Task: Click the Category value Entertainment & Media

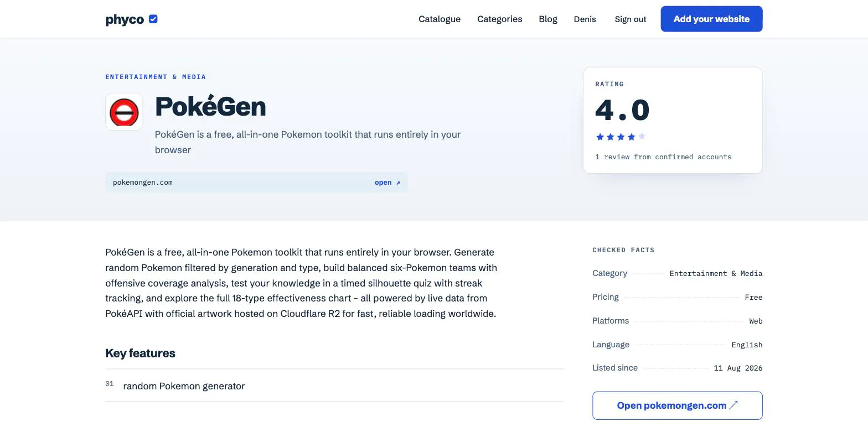Action: pos(716,274)
